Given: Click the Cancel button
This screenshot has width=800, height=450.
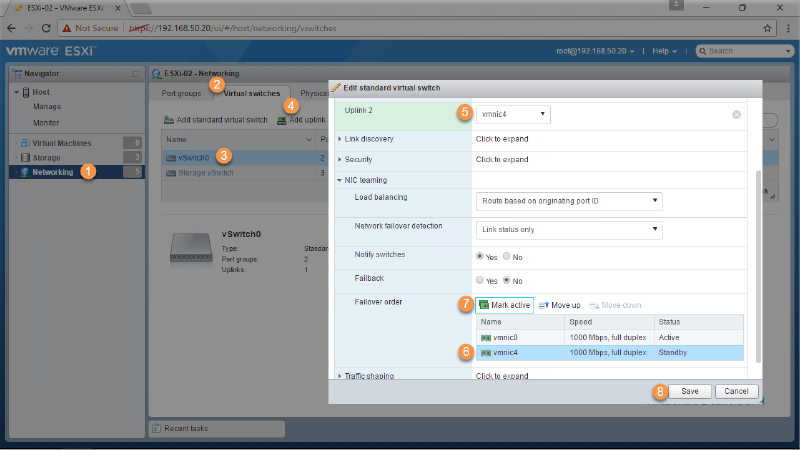Looking at the screenshot, I should tap(736, 391).
